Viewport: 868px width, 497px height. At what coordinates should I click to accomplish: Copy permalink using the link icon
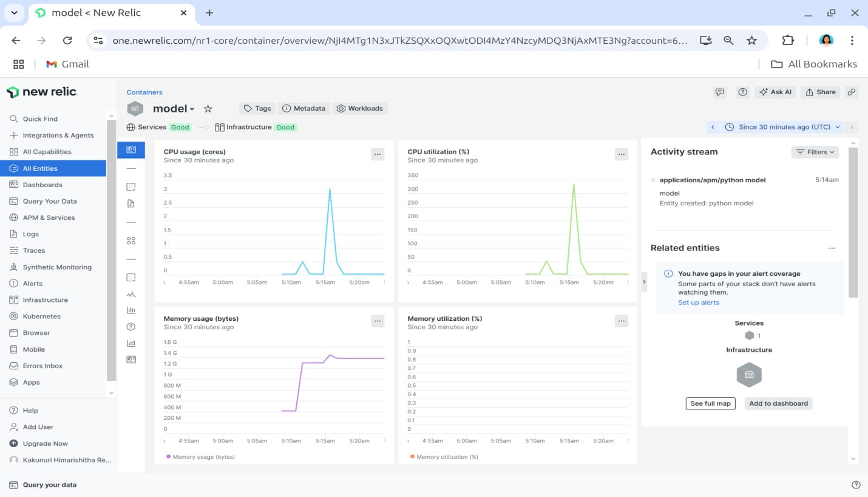[852, 92]
